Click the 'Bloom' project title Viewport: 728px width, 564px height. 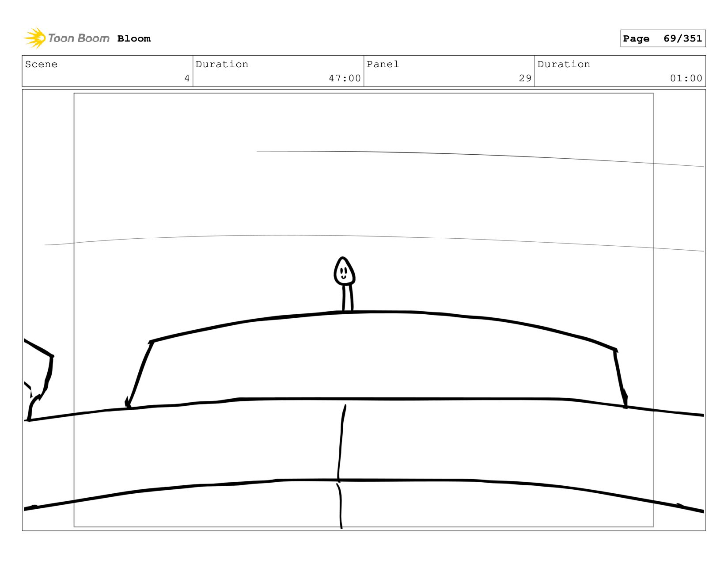134,38
